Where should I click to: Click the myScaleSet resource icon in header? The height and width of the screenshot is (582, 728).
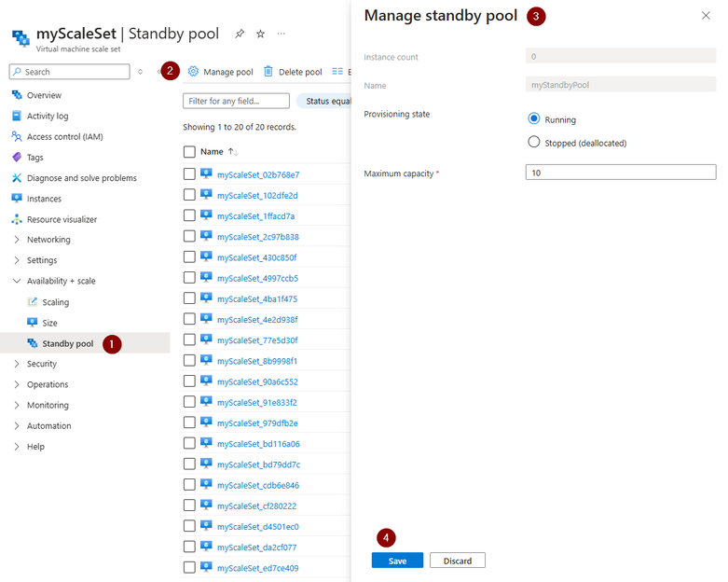(21, 38)
